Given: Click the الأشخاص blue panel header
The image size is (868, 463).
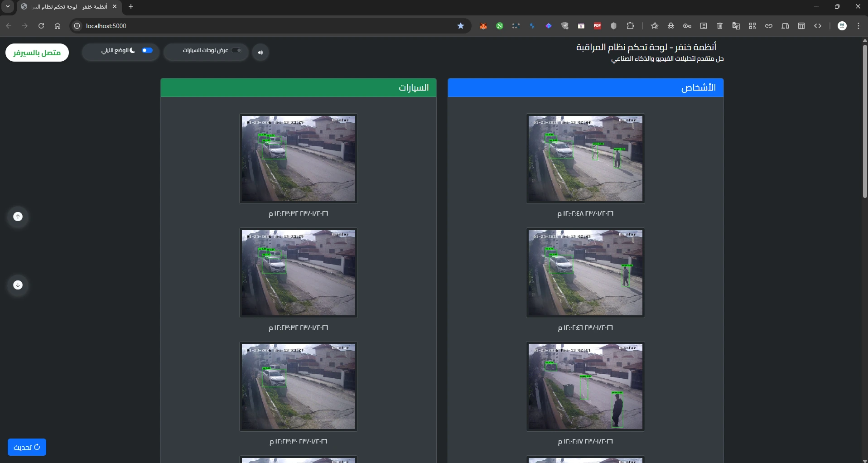Looking at the screenshot, I should click(585, 88).
